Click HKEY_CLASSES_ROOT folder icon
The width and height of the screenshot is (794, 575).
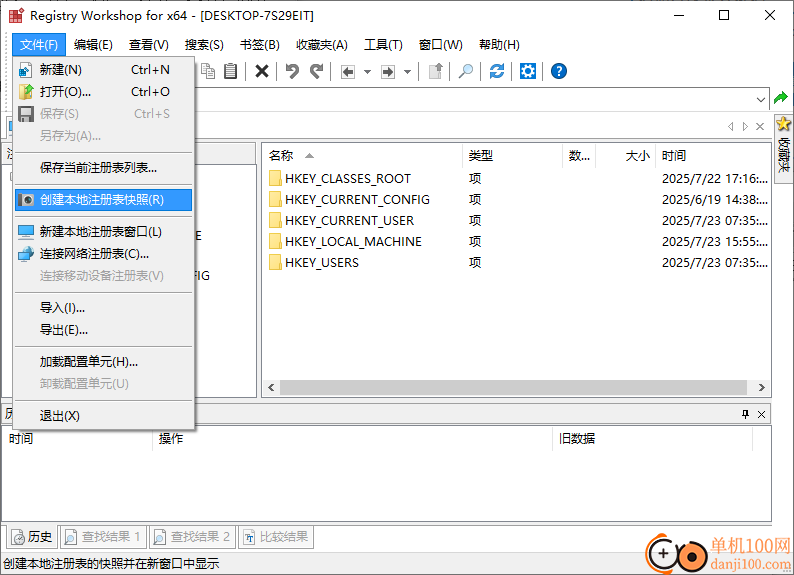coord(275,179)
